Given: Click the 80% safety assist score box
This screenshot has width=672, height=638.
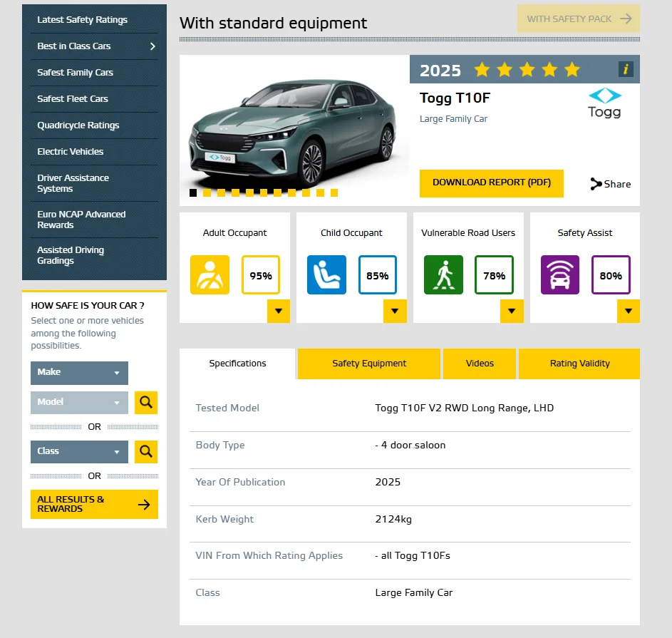Looking at the screenshot, I should 611,275.
